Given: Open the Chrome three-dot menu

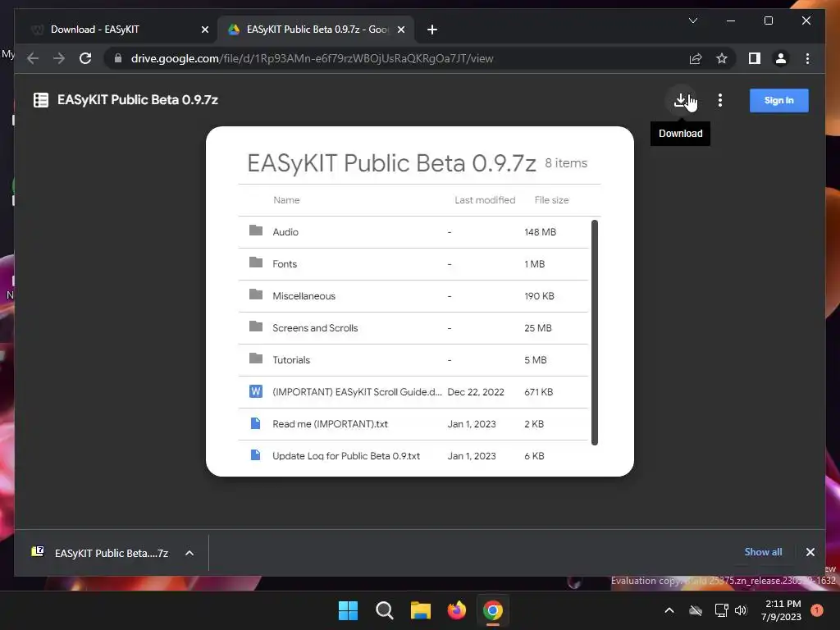Looking at the screenshot, I should coord(807,58).
